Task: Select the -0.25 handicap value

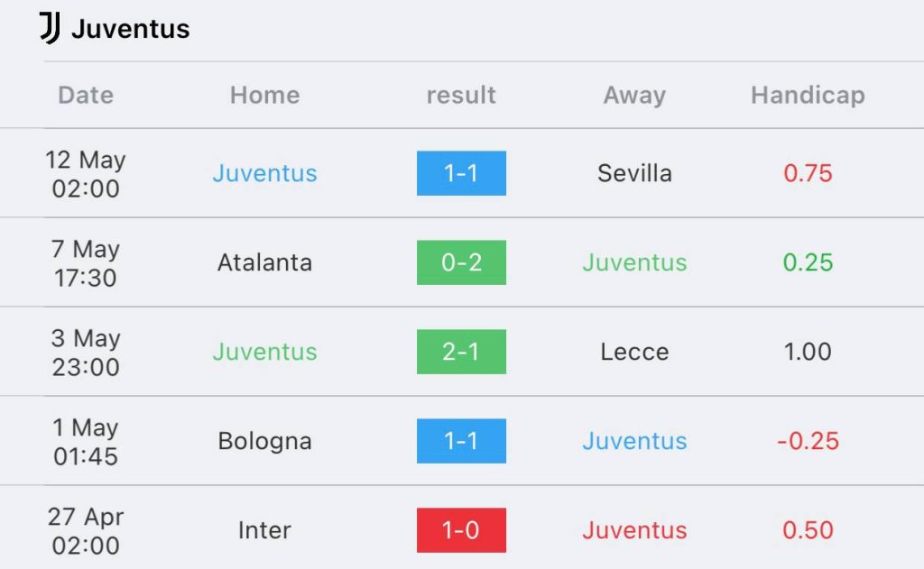Action: (808, 441)
